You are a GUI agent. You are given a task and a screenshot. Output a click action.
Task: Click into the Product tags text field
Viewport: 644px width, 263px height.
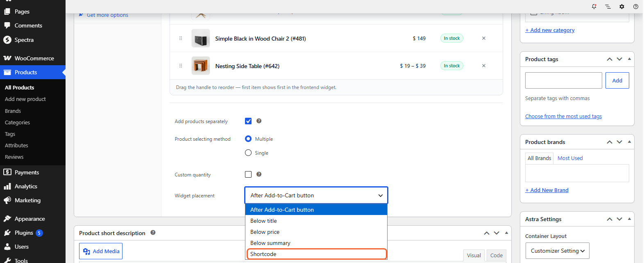564,80
